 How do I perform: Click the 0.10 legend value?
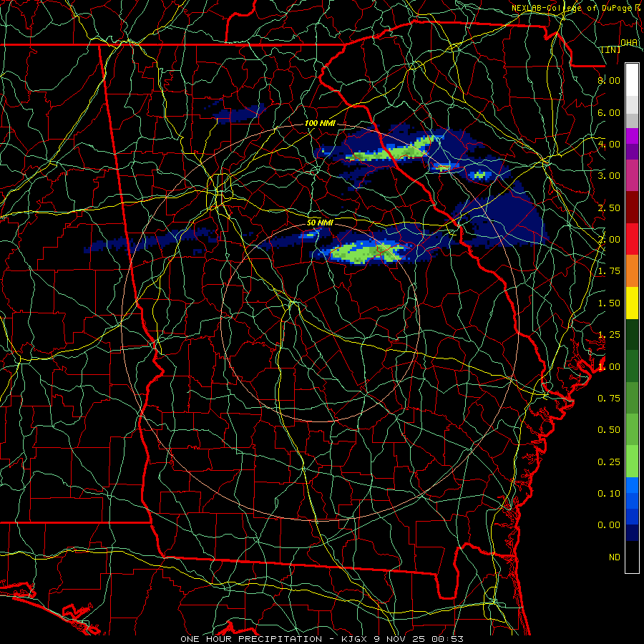tap(609, 494)
